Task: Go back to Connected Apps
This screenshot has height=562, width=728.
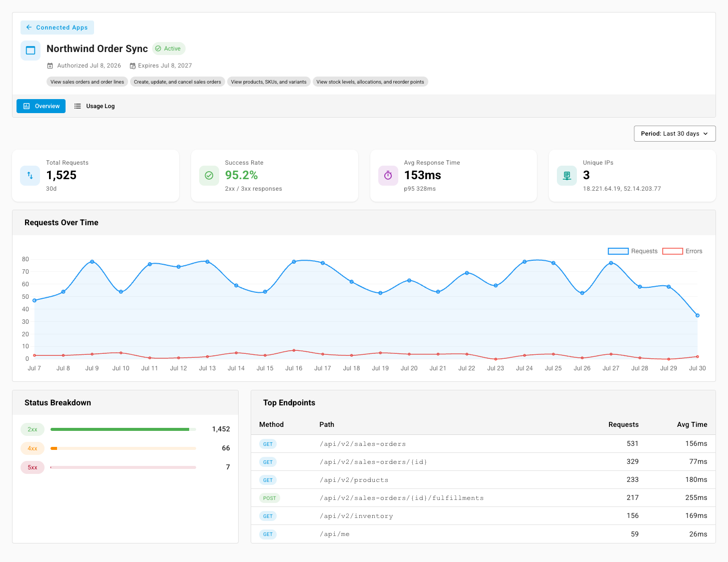Action: click(57, 28)
